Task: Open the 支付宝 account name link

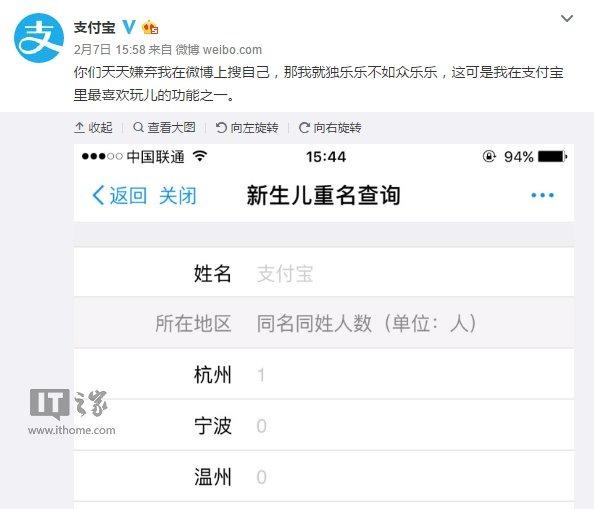Action: pyautogui.click(x=94, y=27)
